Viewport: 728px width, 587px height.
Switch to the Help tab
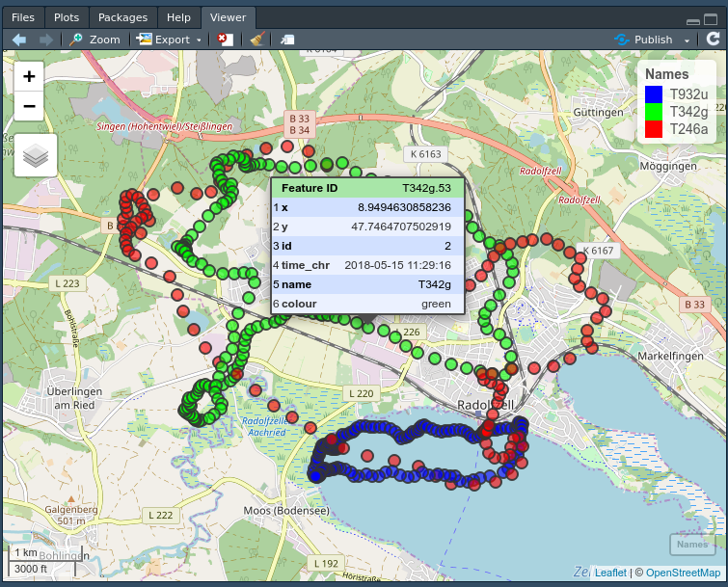(x=178, y=17)
